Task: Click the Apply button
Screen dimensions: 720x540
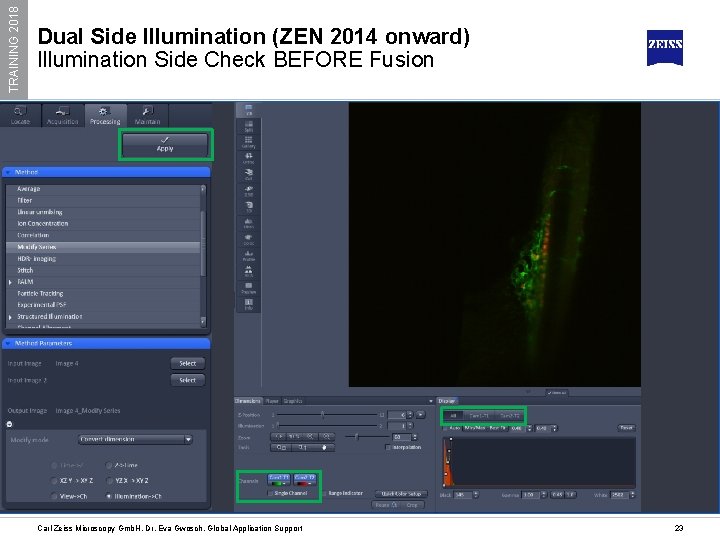Action: [x=165, y=145]
